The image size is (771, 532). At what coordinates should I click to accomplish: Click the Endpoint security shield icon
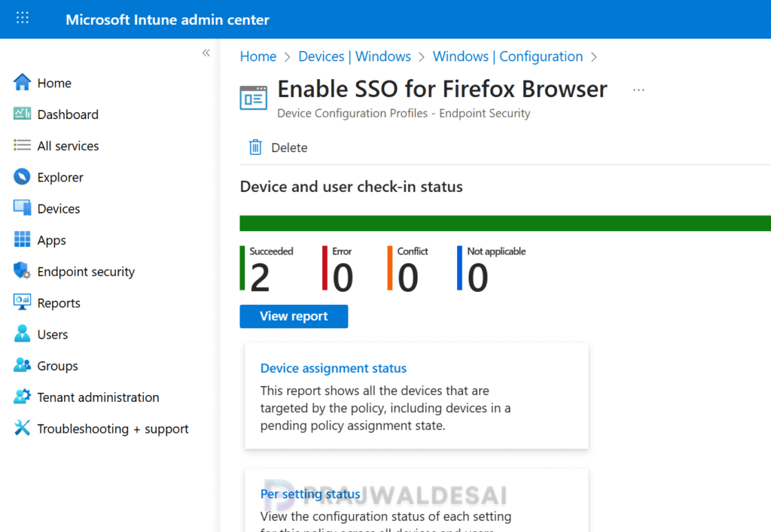[22, 271]
